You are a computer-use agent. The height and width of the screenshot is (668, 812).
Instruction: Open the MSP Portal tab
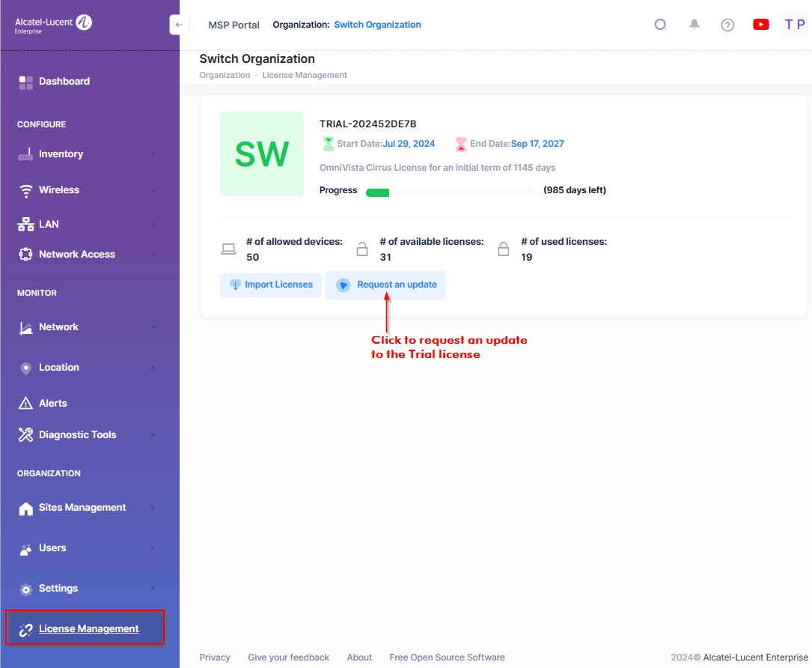(x=233, y=25)
